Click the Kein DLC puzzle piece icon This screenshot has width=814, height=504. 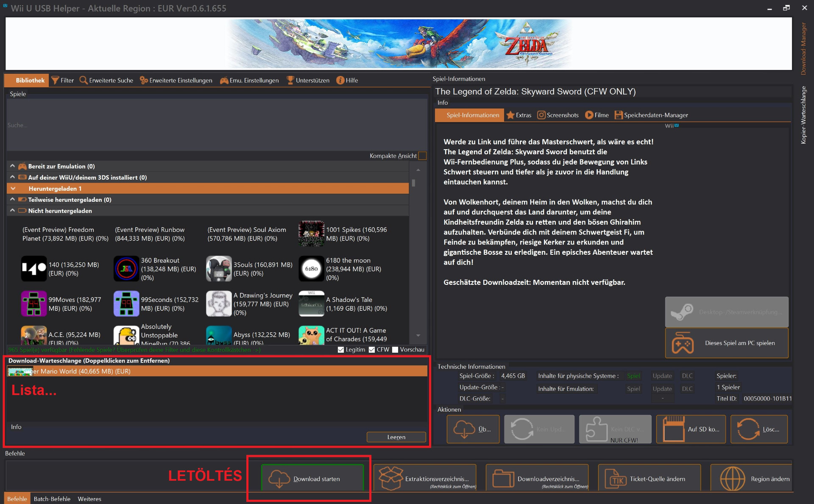pos(597,429)
